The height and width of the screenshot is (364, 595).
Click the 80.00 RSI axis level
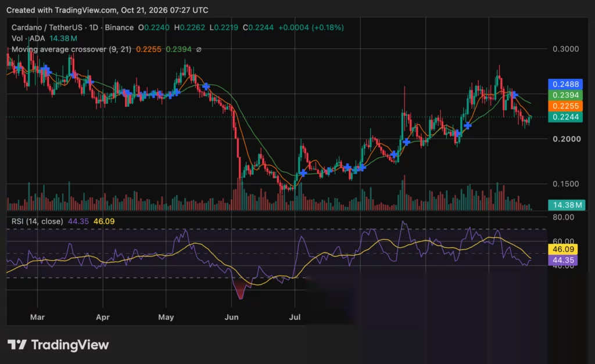point(564,217)
